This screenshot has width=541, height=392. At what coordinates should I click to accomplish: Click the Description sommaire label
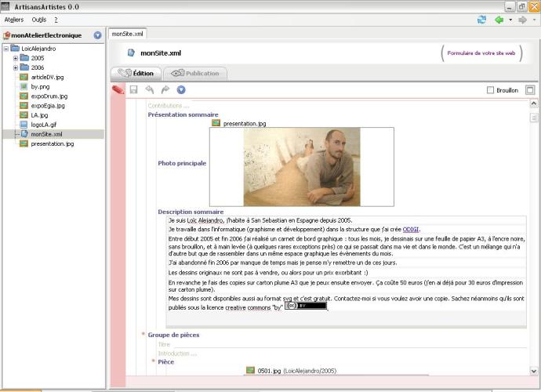click(x=191, y=212)
